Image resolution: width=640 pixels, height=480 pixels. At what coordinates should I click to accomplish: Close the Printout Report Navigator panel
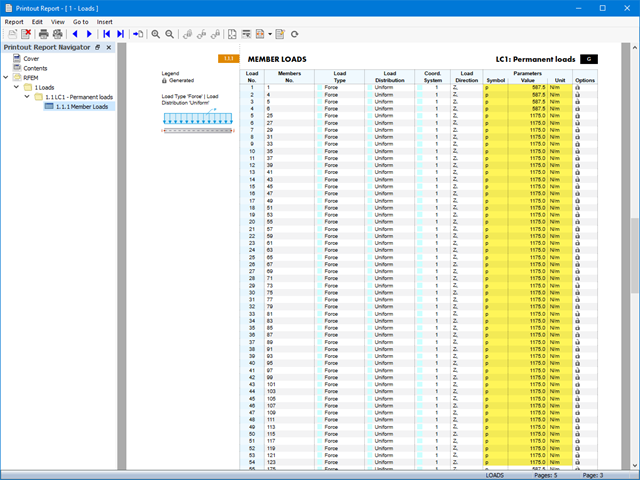[x=109, y=47]
